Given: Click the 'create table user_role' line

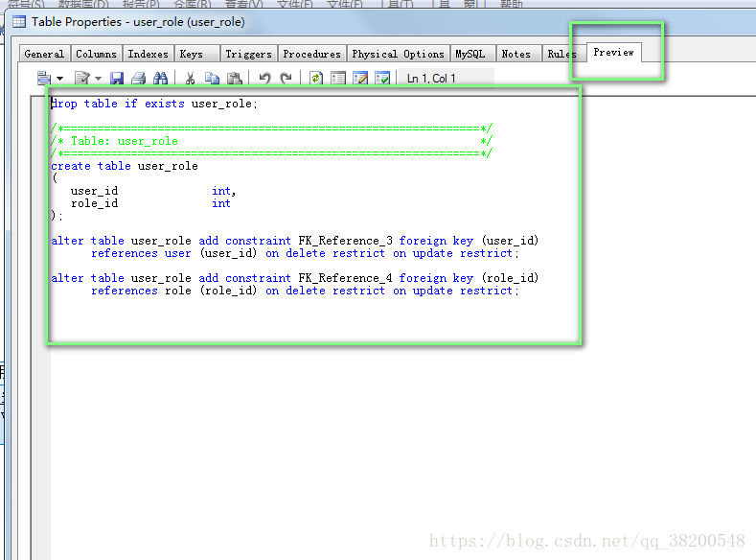Looking at the screenshot, I should tap(125, 166).
